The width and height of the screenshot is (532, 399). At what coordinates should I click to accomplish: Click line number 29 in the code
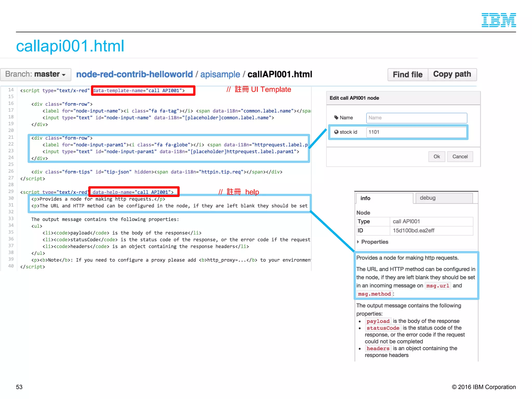click(11, 191)
